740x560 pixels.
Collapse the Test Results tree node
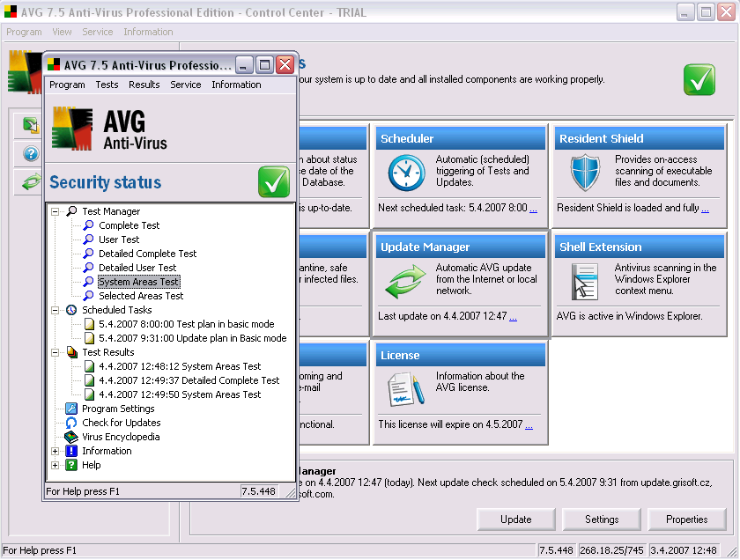click(55, 352)
